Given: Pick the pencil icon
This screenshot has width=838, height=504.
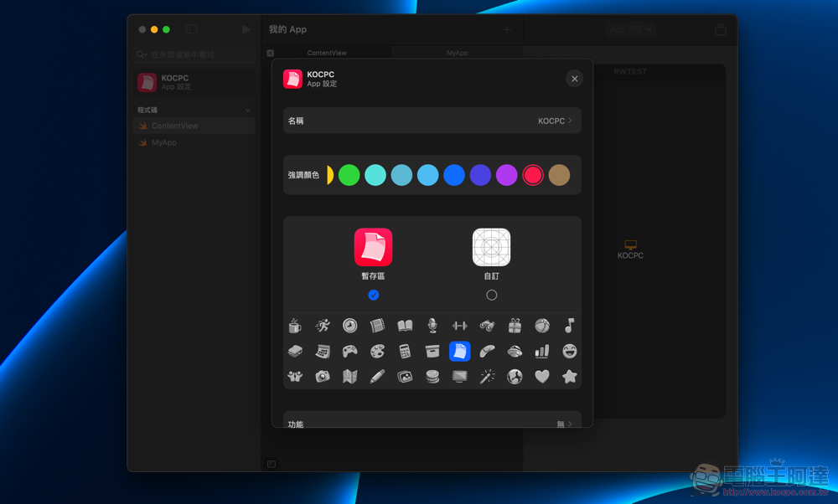Looking at the screenshot, I should pos(377,377).
